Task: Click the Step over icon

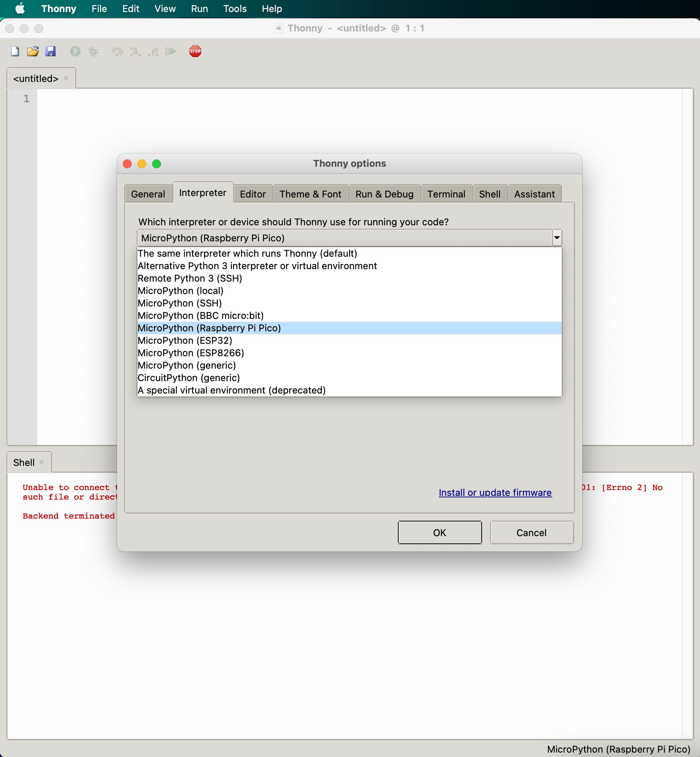Action: tap(118, 51)
